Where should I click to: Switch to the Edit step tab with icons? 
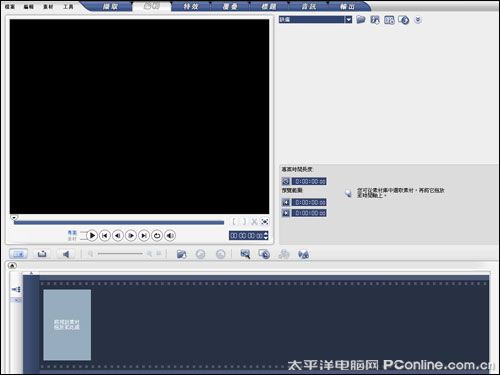152,6
